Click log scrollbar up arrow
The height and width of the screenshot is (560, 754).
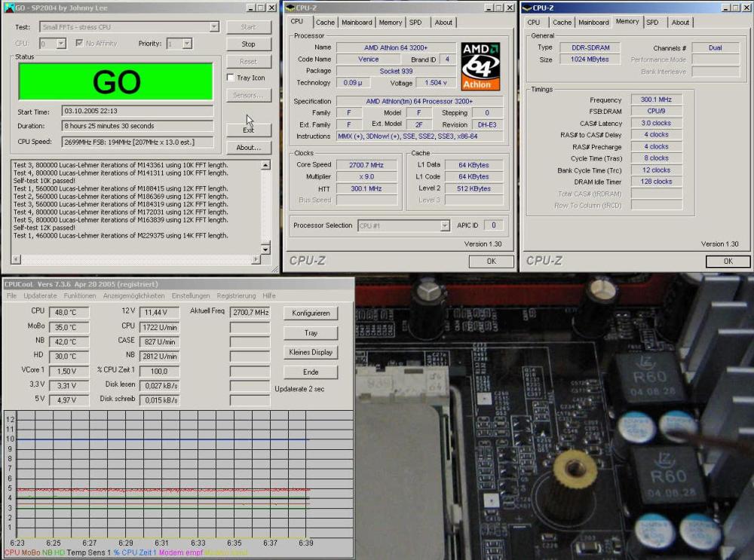tap(265, 165)
